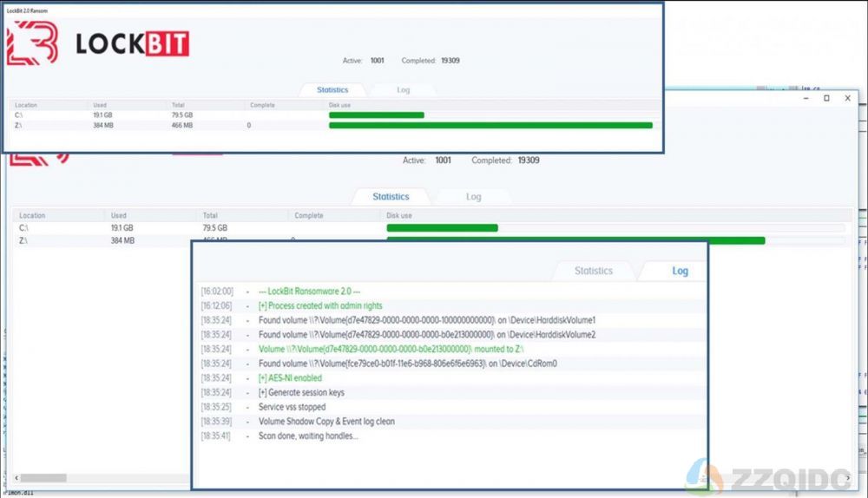This screenshot has height=498, width=868.
Task: Click the 19.1 GB used value in the top inset
Action: 102,115
